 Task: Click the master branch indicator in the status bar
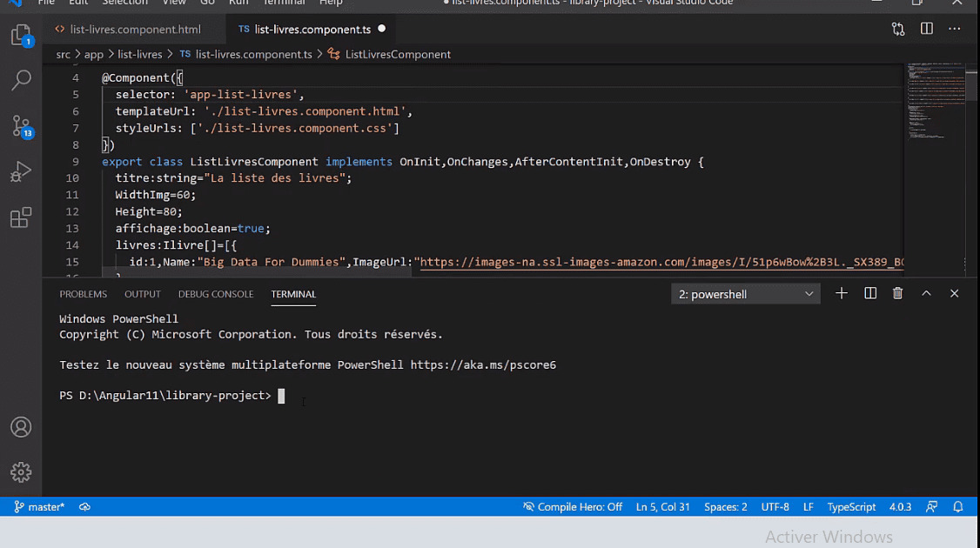tap(39, 507)
